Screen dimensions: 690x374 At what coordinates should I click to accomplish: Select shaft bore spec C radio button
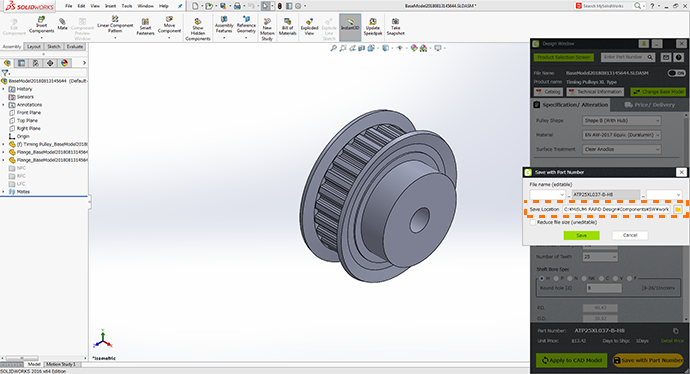601,279
